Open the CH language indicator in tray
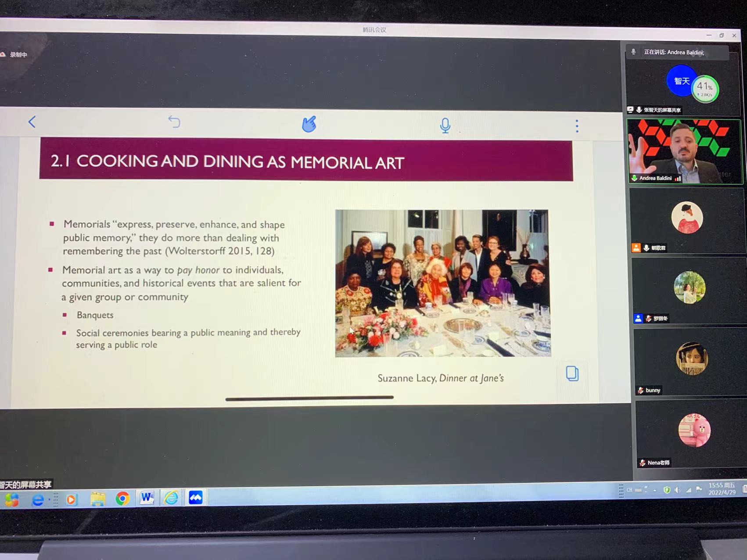Viewport: 747px width, 560px height. point(629,490)
